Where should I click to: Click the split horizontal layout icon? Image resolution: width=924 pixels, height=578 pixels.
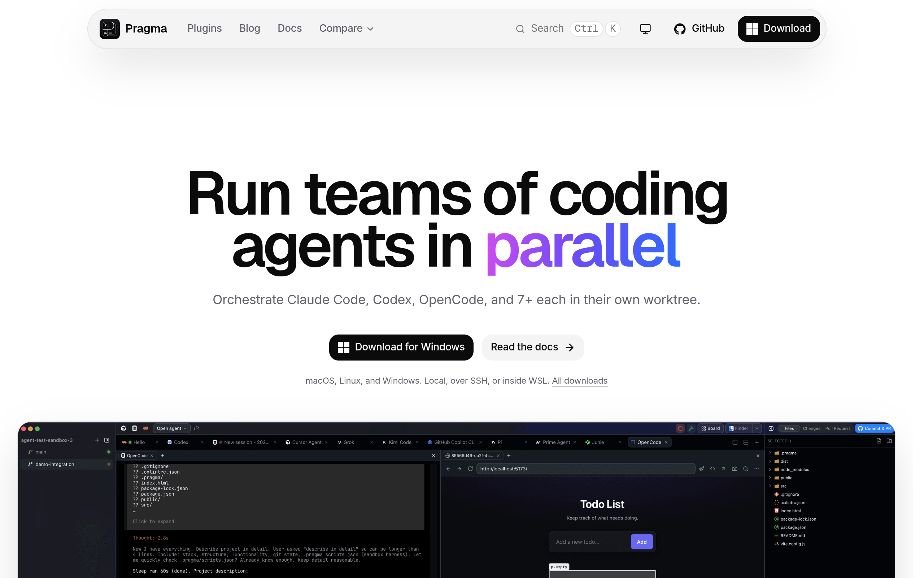tap(746, 442)
